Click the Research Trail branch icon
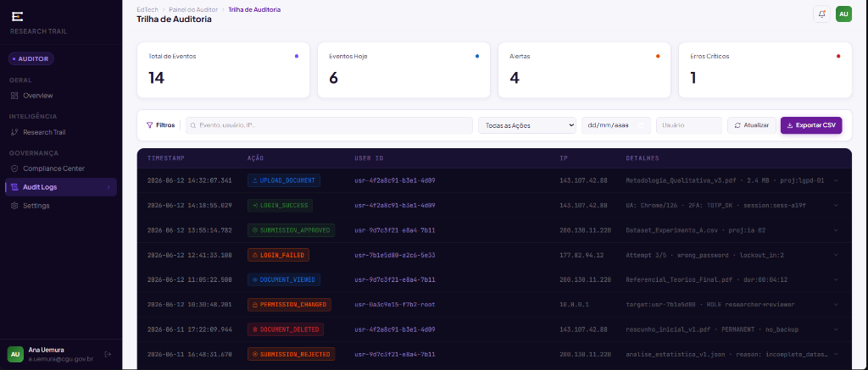The image size is (868, 370). click(15, 132)
